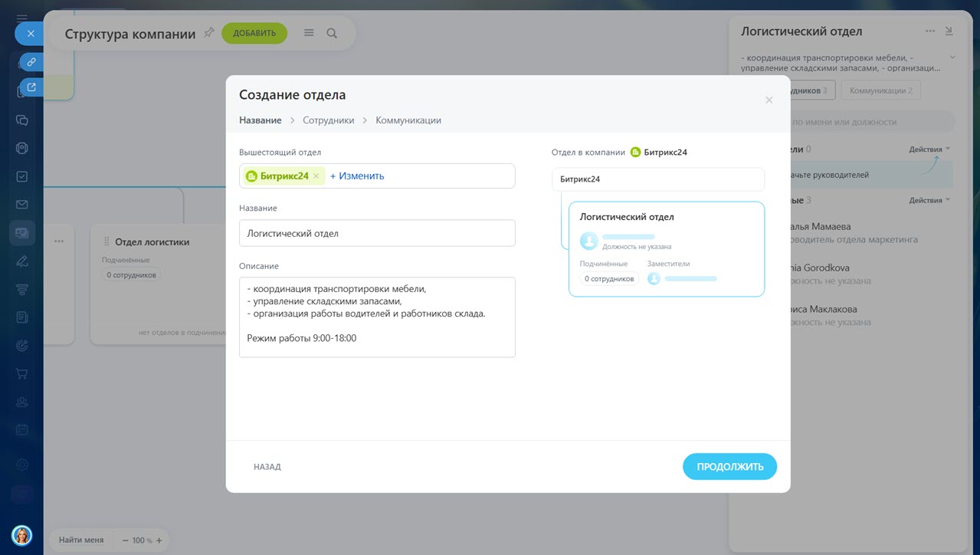The image size is (980, 555).
Task: Collapse the Логистический отдел side panel
Action: [949, 31]
